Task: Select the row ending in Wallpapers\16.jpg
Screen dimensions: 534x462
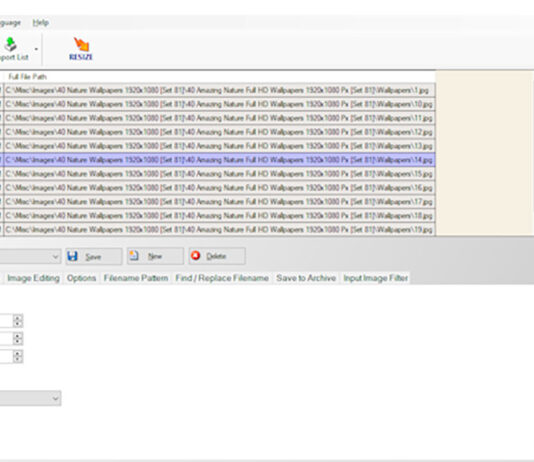Action: [x=220, y=188]
